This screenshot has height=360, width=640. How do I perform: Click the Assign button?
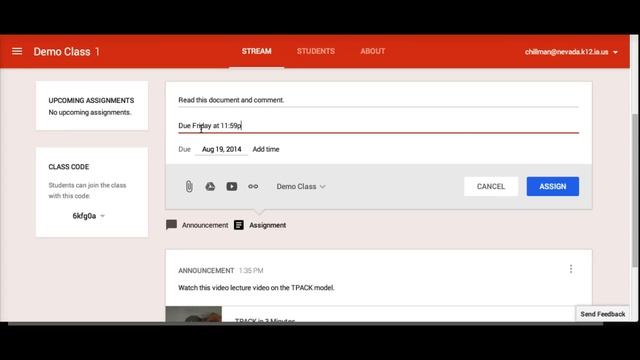(x=553, y=187)
